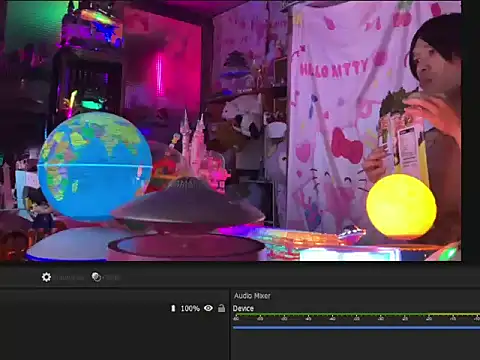The image size is (480, 360).
Task: Open source Properties with the gear icon
Action: point(46,277)
